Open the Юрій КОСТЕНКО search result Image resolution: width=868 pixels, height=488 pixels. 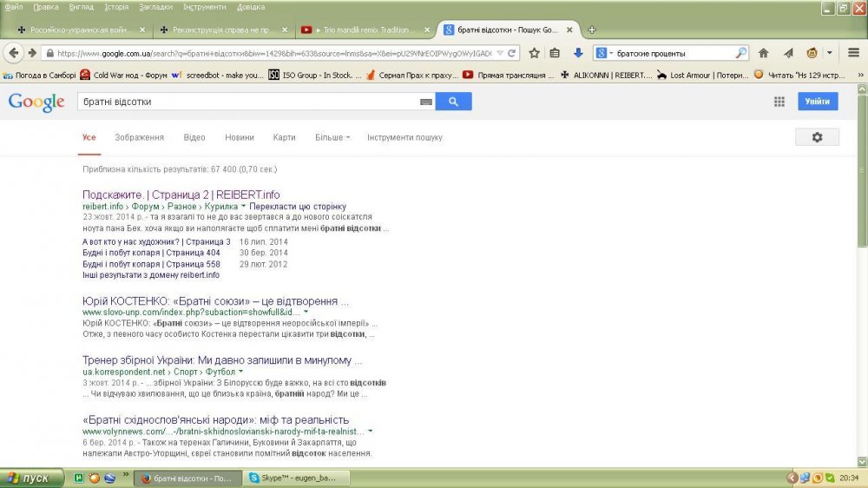pyautogui.click(x=215, y=301)
